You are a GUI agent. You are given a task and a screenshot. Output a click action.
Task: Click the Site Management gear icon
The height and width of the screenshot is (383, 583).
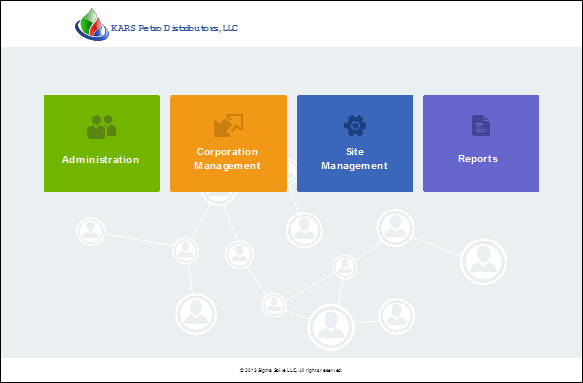pos(355,126)
